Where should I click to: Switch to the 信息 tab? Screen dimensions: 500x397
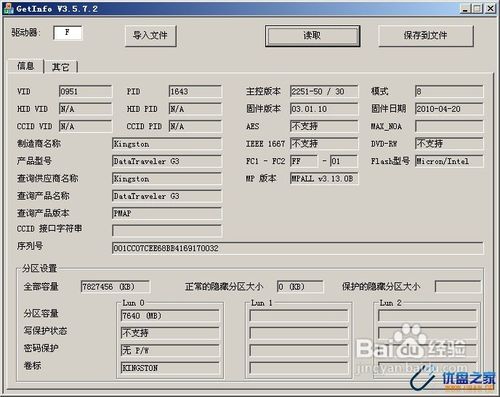tap(26, 66)
